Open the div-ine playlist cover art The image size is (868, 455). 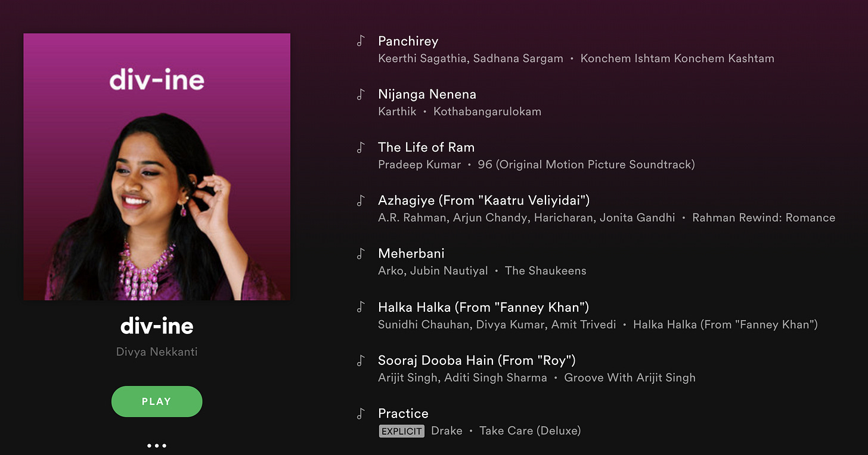pyautogui.click(x=157, y=167)
